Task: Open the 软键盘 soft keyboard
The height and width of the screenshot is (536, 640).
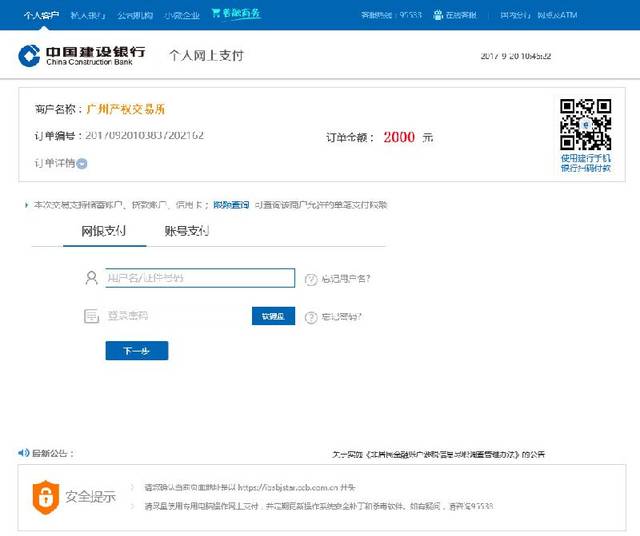Action: (273, 316)
